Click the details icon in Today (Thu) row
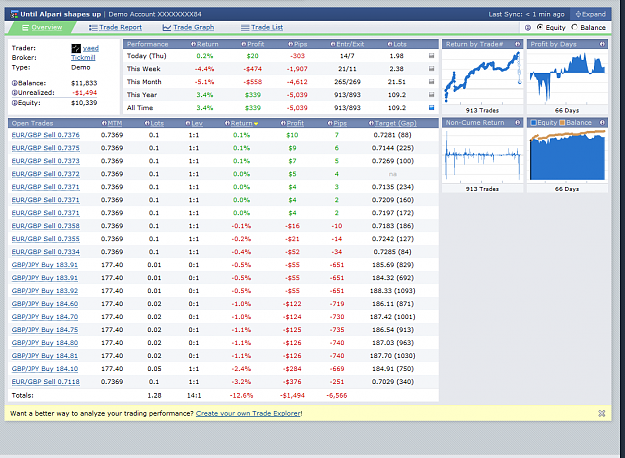 pyautogui.click(x=431, y=56)
